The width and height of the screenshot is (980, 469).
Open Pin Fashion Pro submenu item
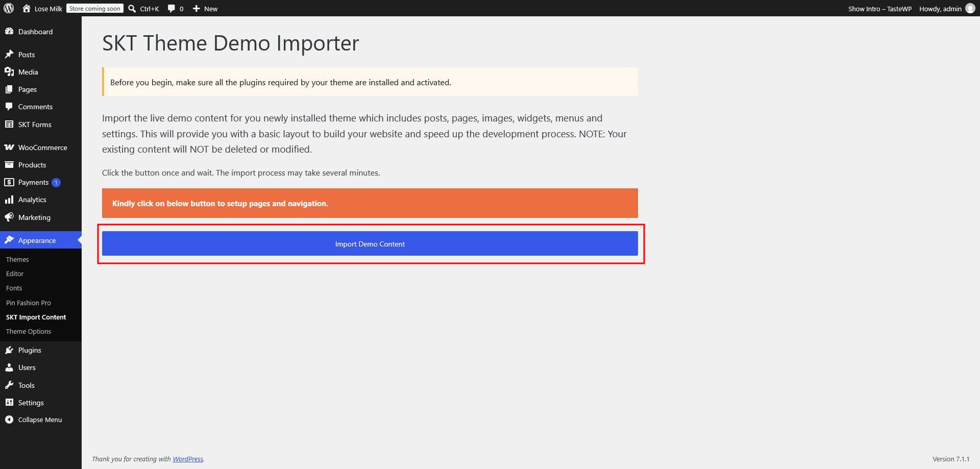click(29, 303)
